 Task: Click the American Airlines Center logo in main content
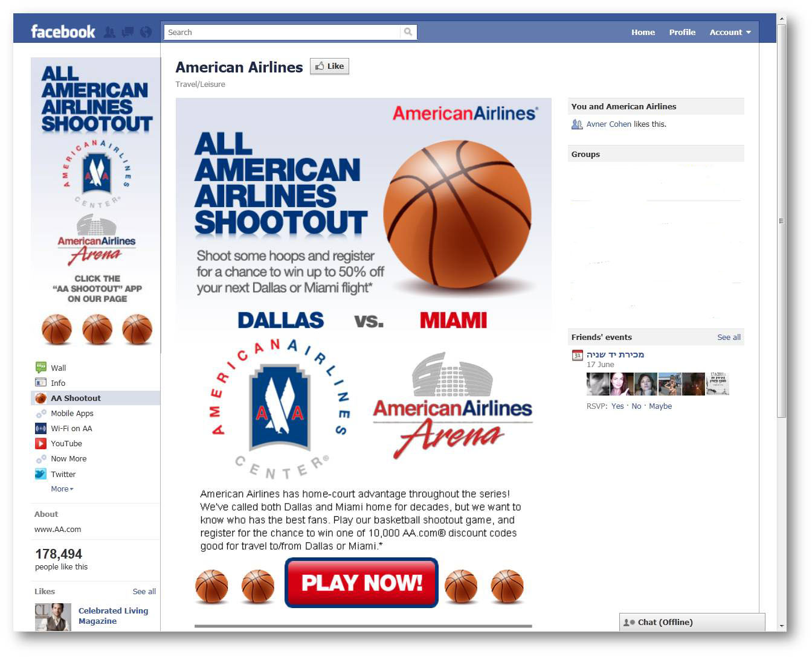tap(280, 409)
